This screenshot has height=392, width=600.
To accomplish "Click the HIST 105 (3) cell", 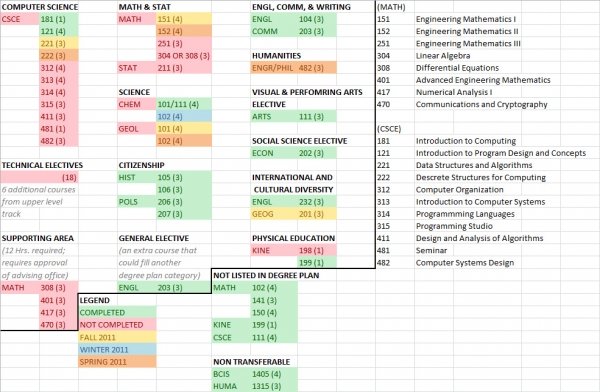I will point(165,178).
